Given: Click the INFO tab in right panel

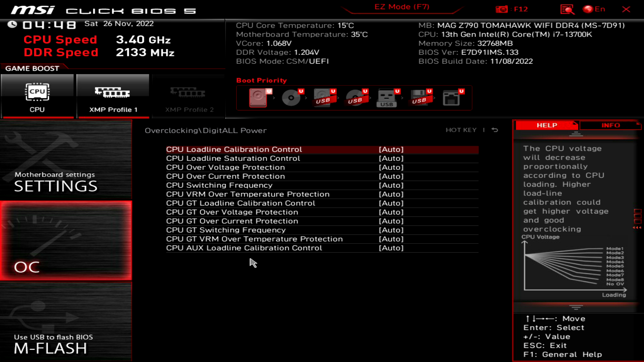Looking at the screenshot, I should 611,125.
